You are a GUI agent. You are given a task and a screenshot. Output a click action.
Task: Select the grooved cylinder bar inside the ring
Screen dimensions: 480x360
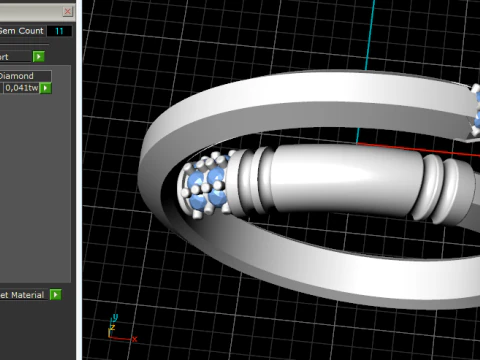point(347,182)
